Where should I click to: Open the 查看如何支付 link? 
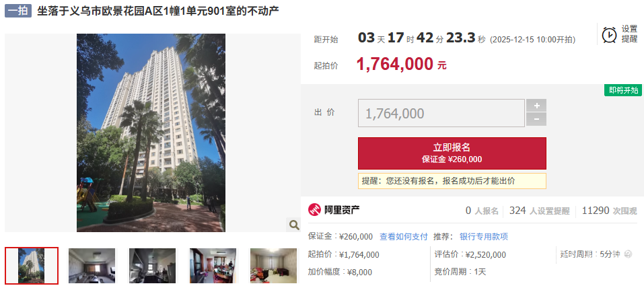tap(403, 237)
